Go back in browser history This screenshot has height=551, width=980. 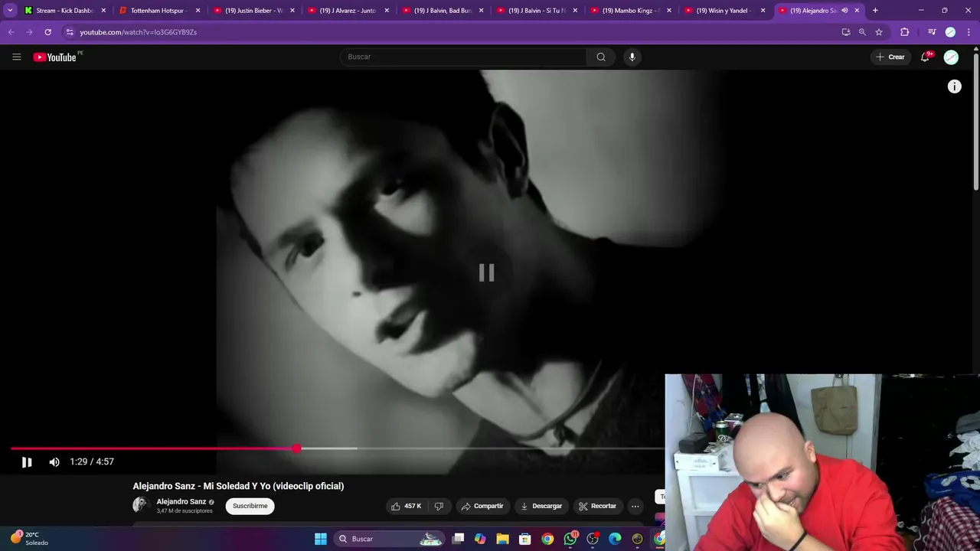click(11, 32)
